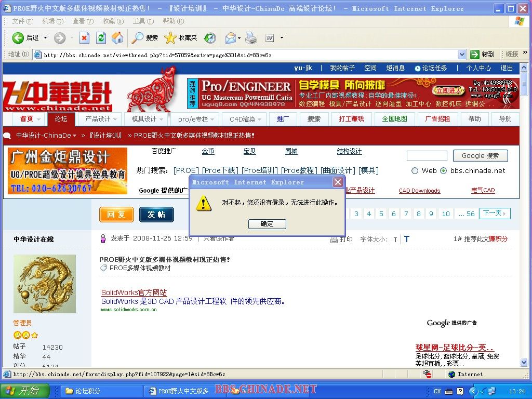Viewport: 532px width, 399px height.
Task: Click the Forward arrow icon
Action: [60, 37]
